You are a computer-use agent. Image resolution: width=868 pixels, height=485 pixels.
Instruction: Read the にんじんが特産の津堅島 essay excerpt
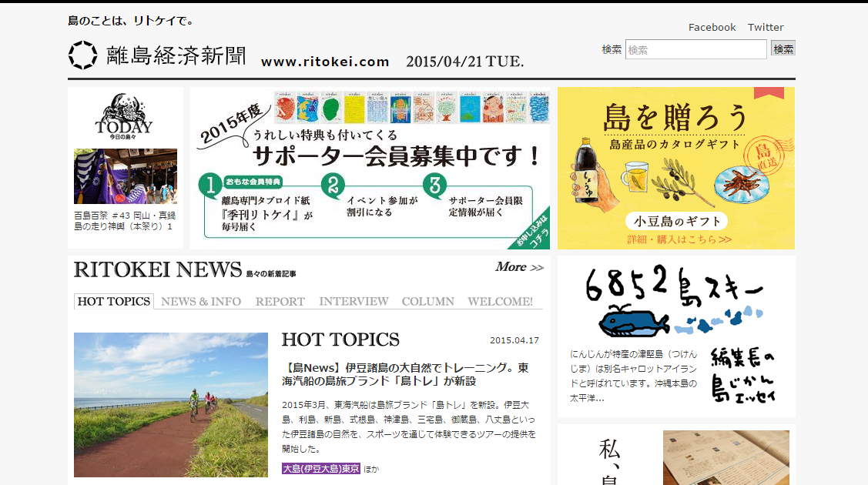point(633,376)
